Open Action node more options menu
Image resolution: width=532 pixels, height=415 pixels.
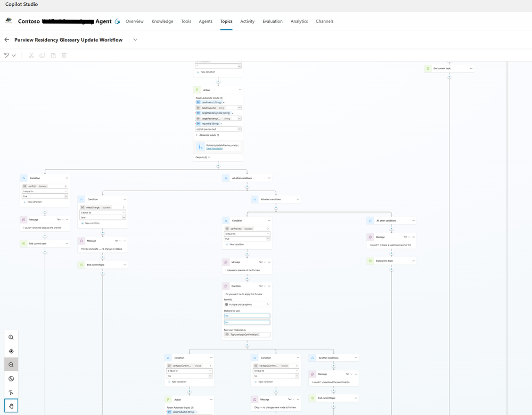[x=240, y=90]
